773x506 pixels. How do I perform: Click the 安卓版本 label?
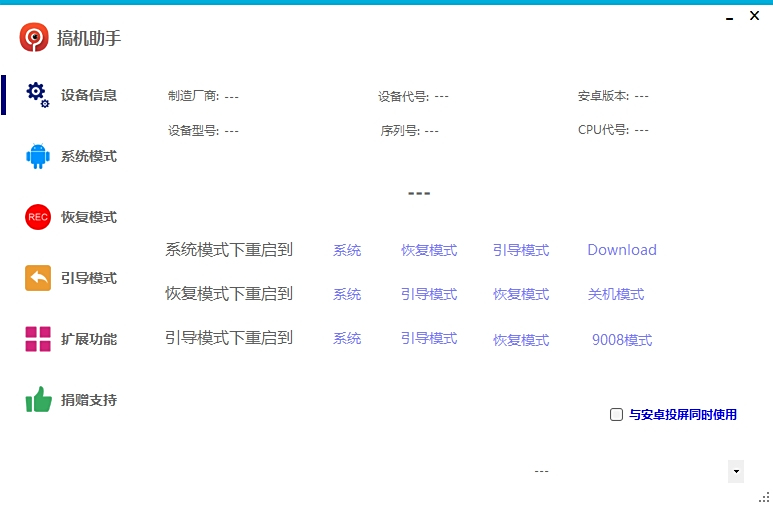pyautogui.click(x=603, y=96)
